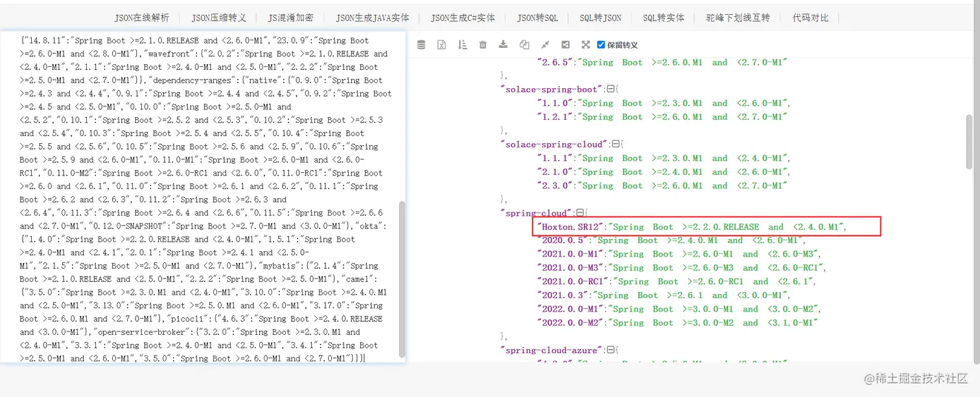Collapse all nodes with the inward-arrows icon
980x397 pixels.
pyautogui.click(x=545, y=44)
